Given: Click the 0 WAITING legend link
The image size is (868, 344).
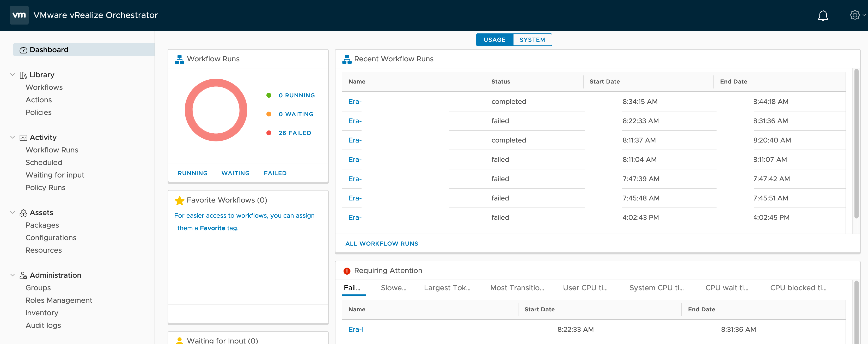Looking at the screenshot, I should (296, 114).
